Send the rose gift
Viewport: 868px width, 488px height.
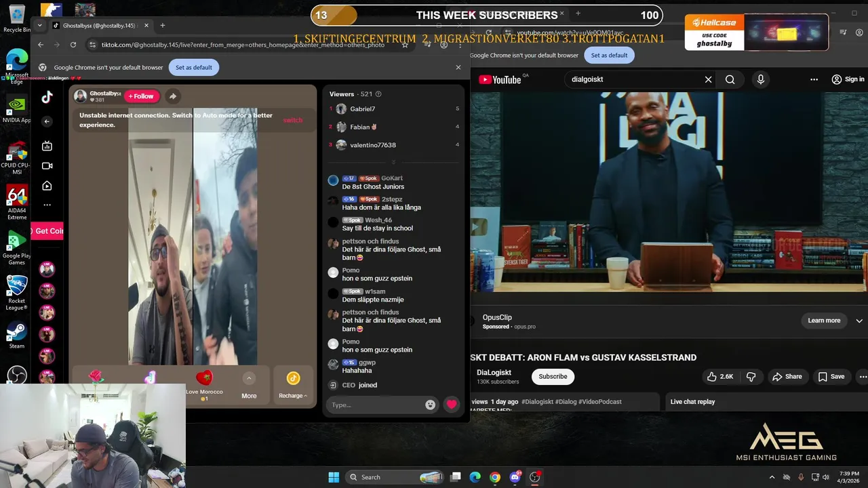pyautogui.click(x=96, y=378)
